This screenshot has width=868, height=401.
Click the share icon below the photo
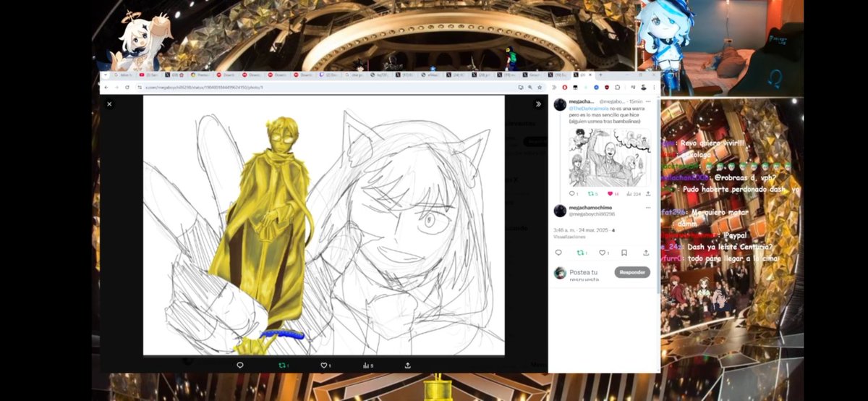click(408, 366)
